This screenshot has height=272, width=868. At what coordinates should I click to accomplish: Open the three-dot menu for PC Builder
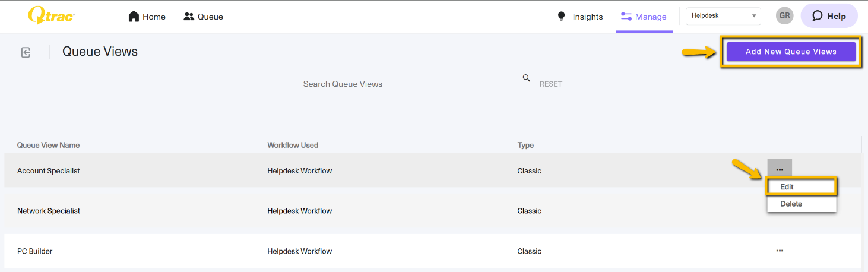click(780, 251)
